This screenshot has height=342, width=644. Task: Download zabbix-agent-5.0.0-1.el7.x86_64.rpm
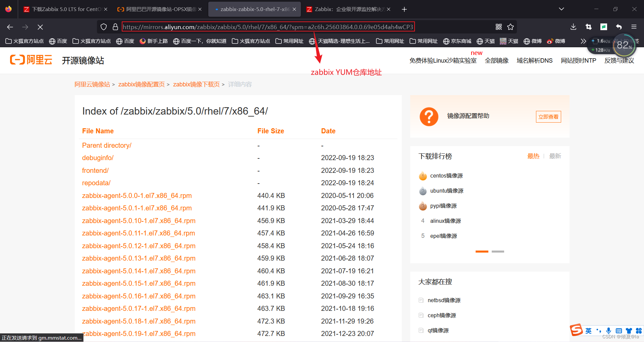click(137, 196)
